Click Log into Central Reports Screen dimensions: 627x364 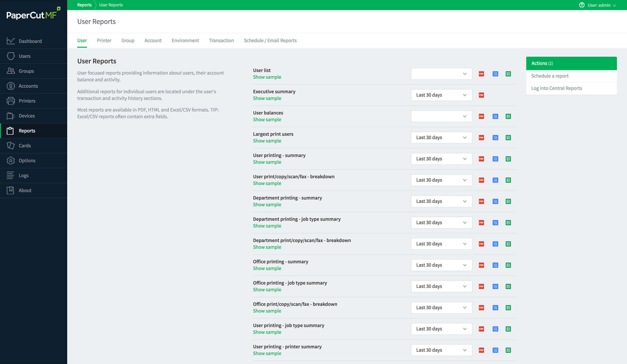(x=556, y=88)
